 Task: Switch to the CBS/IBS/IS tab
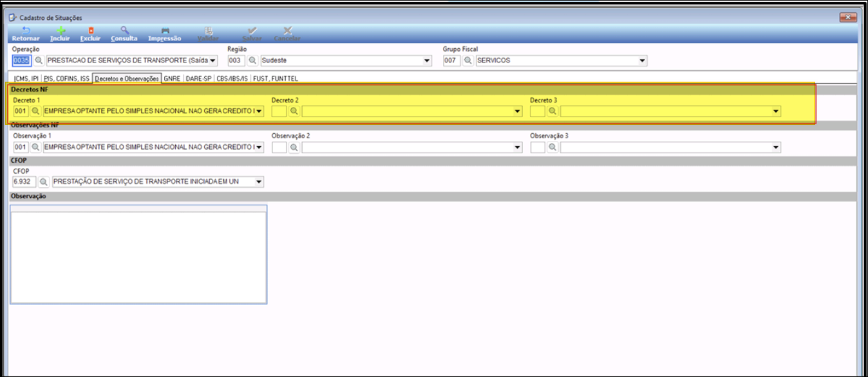coord(232,78)
